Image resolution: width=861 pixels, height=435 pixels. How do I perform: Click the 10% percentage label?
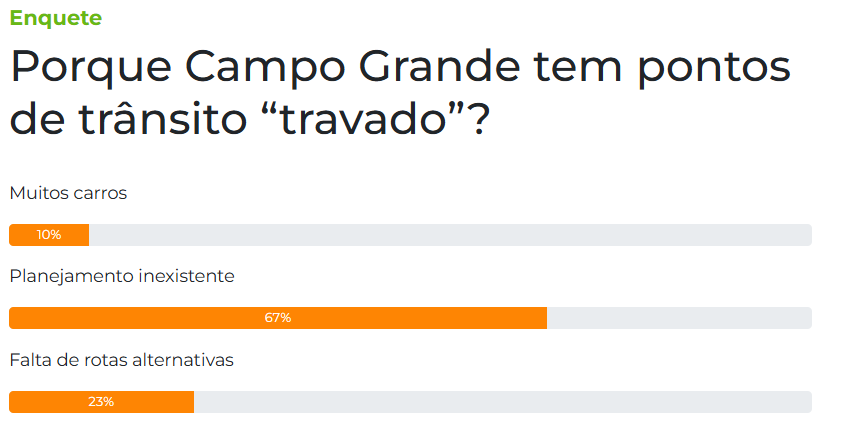tap(49, 235)
